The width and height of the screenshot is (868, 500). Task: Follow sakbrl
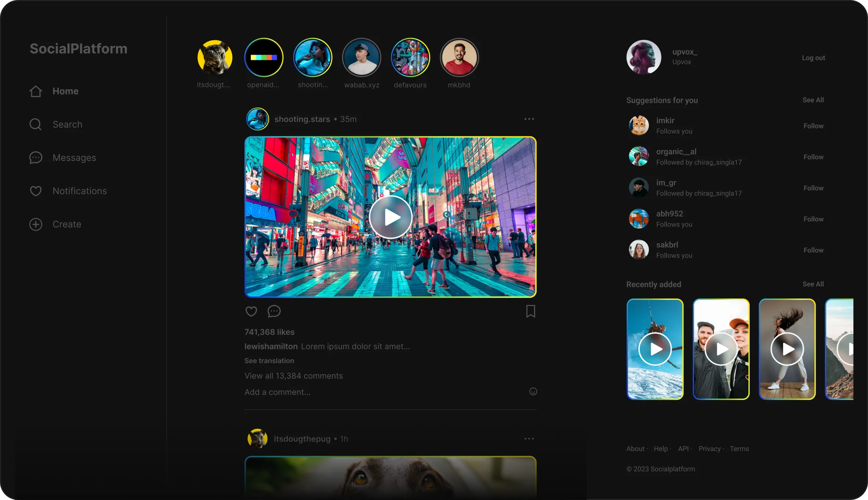pyautogui.click(x=813, y=250)
